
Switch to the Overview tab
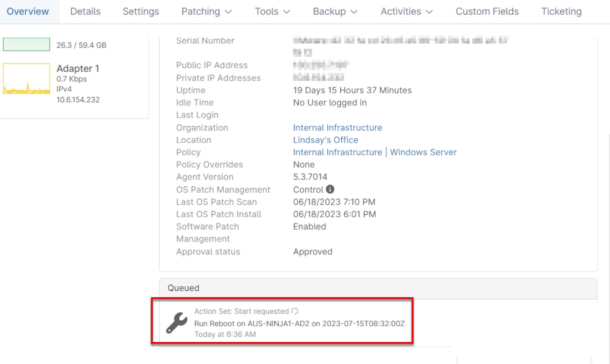pos(28,12)
